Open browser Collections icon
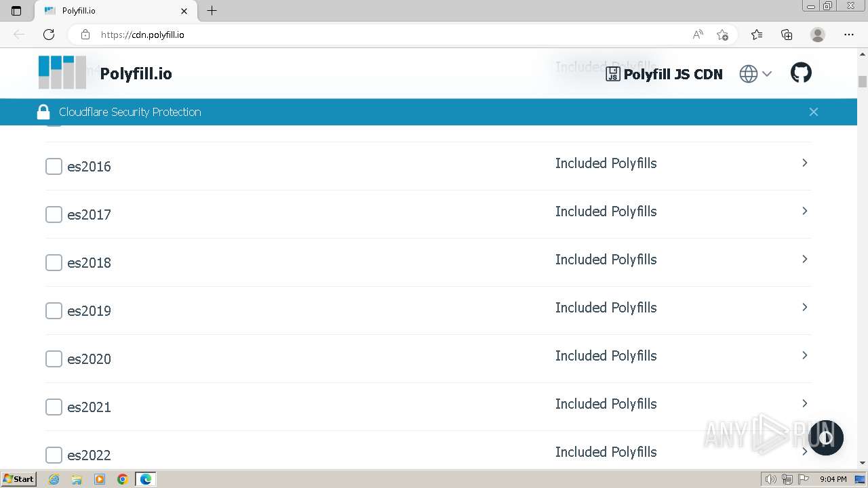The width and height of the screenshot is (868, 488). [787, 35]
